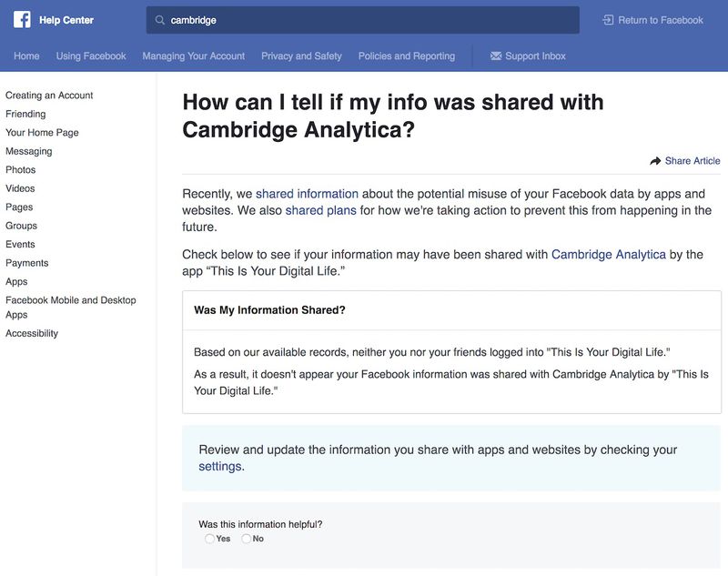Select Yes for information helpful
This screenshot has width=728, height=576.
(x=208, y=539)
